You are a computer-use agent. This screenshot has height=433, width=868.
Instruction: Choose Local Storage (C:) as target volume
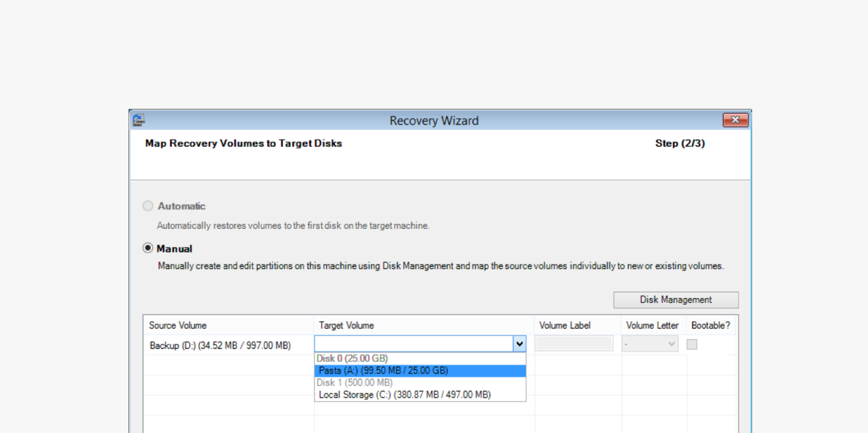tap(404, 395)
